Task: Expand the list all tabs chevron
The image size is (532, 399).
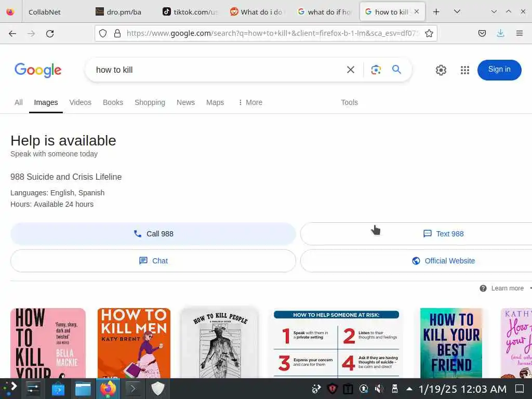Action: (x=457, y=12)
